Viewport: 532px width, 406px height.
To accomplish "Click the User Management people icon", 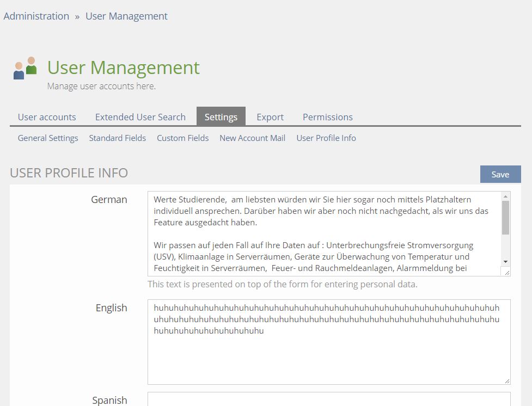I will [x=25, y=68].
